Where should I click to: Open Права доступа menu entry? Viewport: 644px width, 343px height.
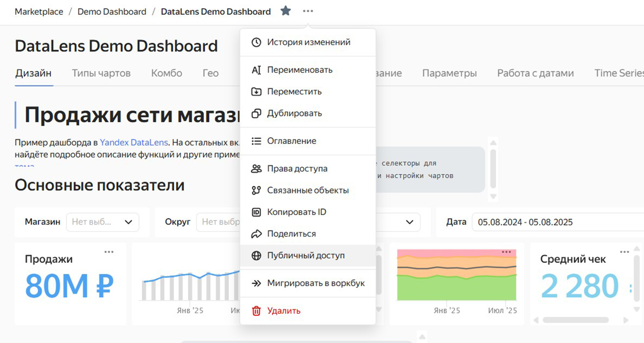click(308, 169)
